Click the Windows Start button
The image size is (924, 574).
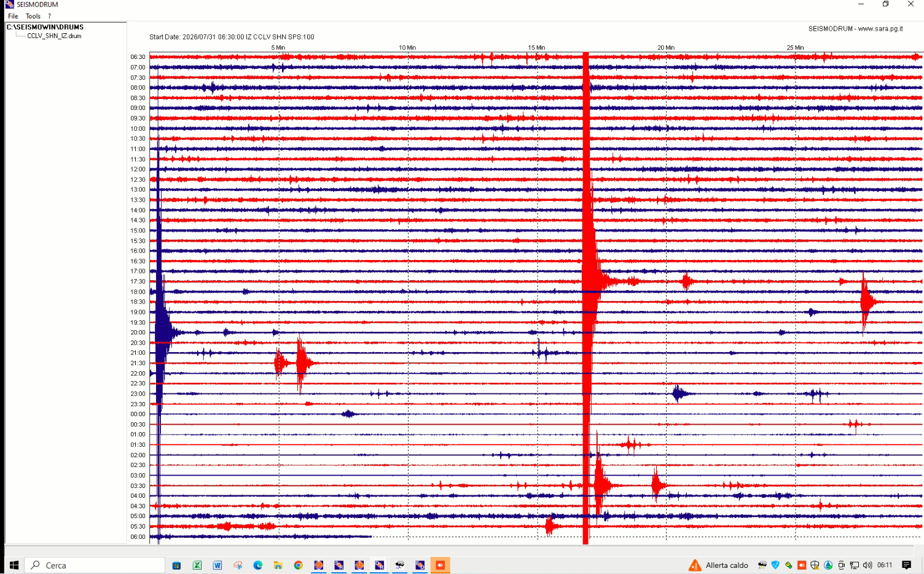[x=14, y=565]
